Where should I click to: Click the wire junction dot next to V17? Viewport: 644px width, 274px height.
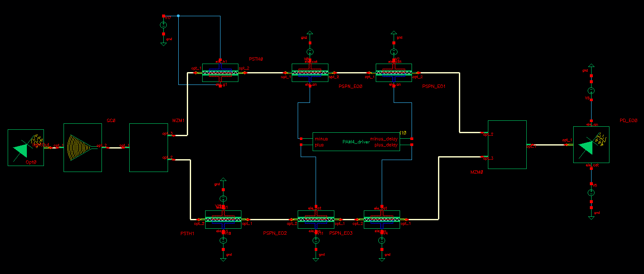178,16
